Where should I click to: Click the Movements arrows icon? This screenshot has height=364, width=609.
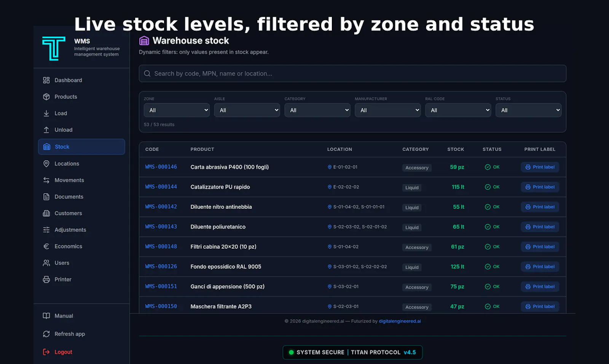pyautogui.click(x=46, y=180)
